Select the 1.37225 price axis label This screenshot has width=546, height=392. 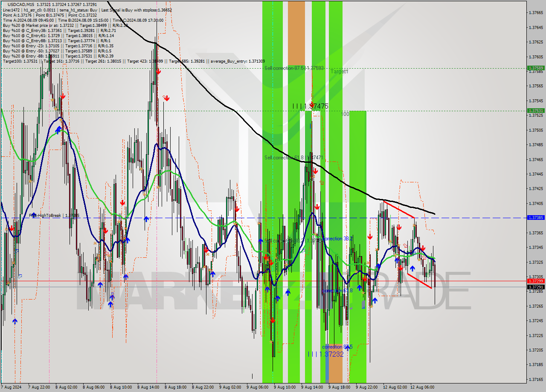536,335
